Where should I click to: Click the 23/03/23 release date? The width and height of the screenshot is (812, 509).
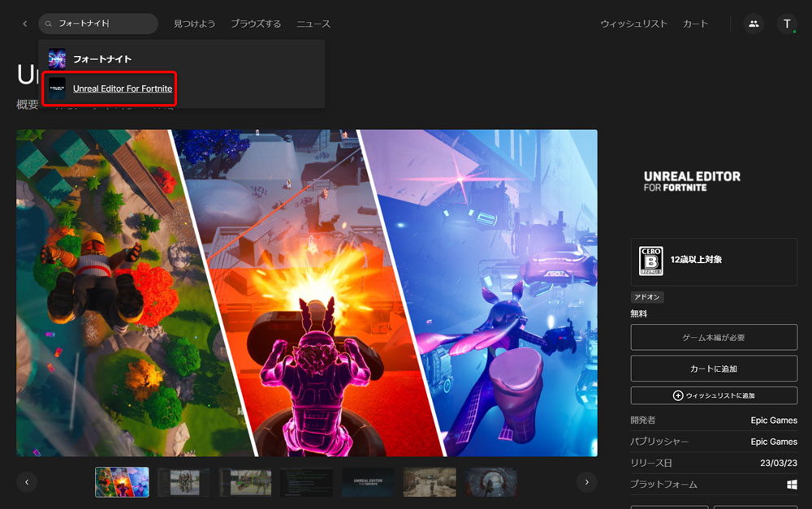(779, 463)
